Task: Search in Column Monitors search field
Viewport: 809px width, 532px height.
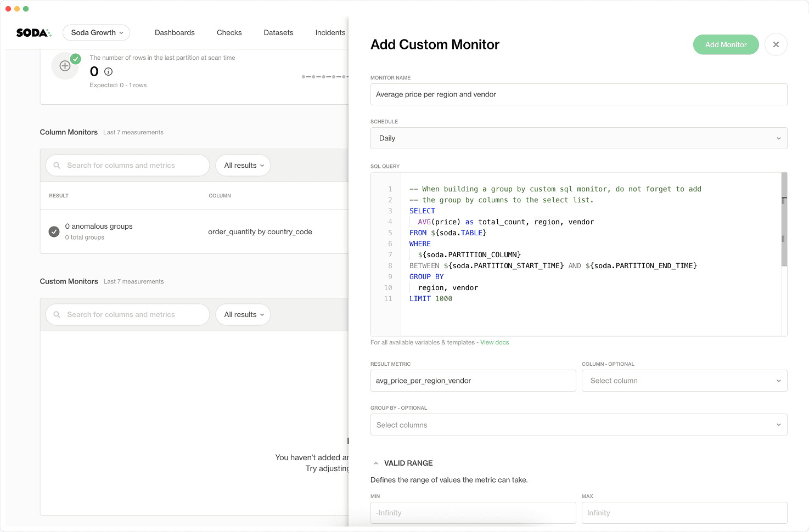Action: coord(127,165)
